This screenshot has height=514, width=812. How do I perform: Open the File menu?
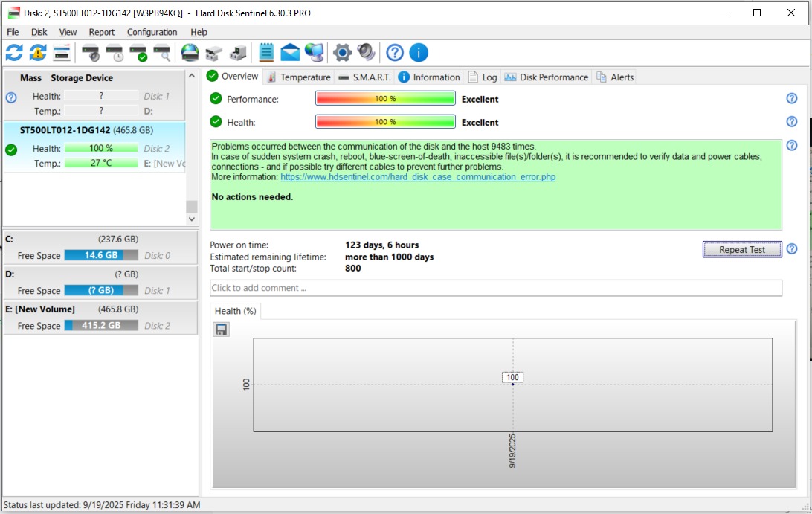pos(13,32)
